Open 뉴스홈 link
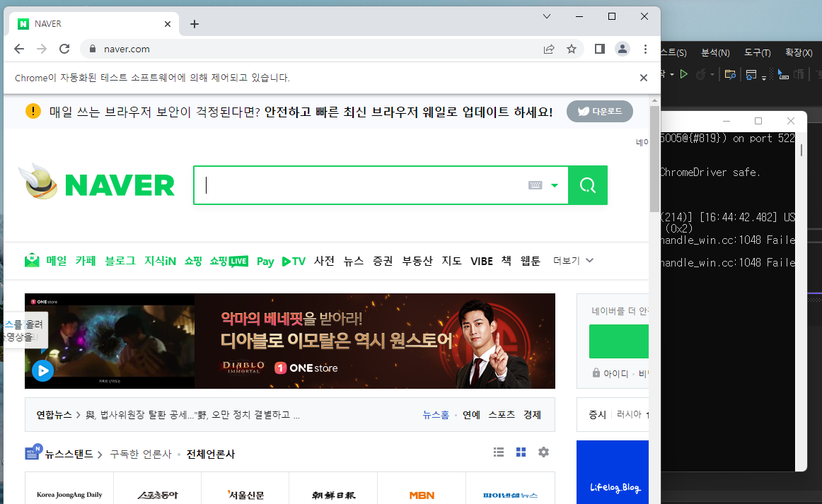This screenshot has height=504, width=822. 436,414
